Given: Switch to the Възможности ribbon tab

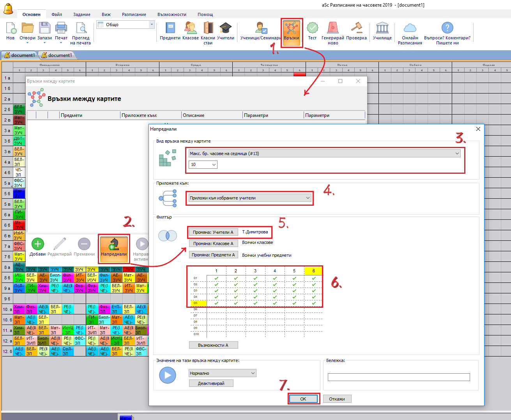Looking at the screenshot, I should (x=172, y=14).
